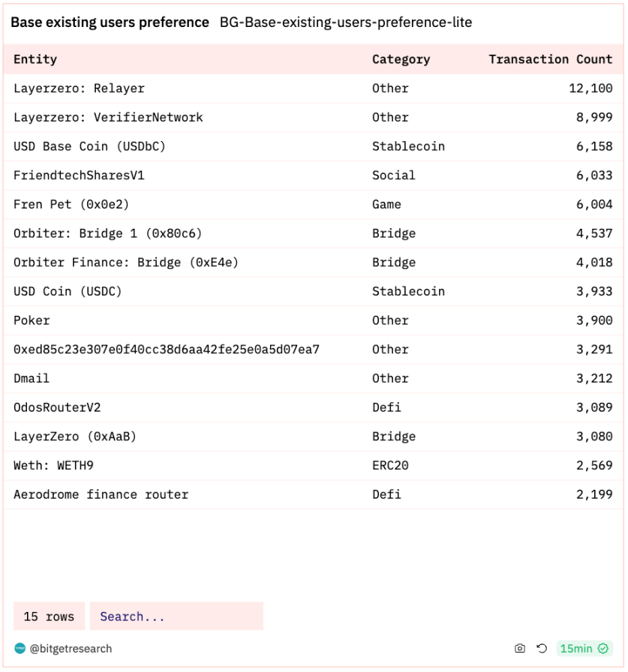
Task: Sort by the Entity column header
Action: (x=35, y=59)
